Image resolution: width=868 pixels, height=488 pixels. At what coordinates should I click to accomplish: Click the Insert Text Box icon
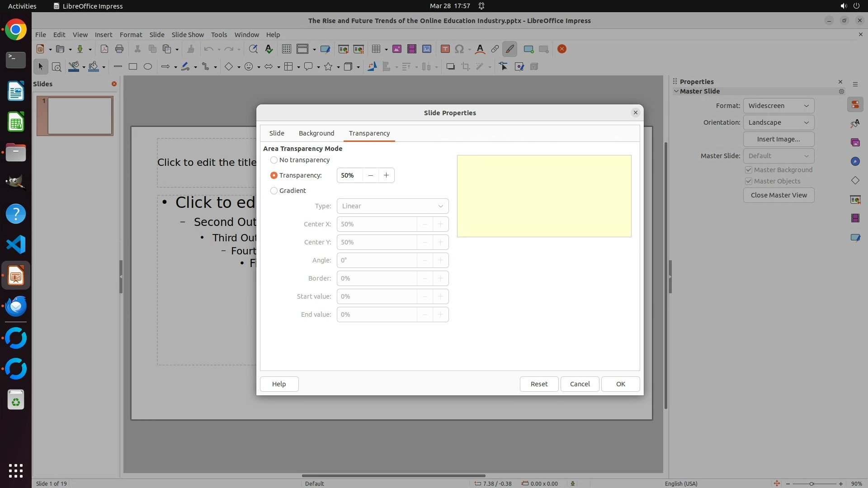[x=445, y=49]
